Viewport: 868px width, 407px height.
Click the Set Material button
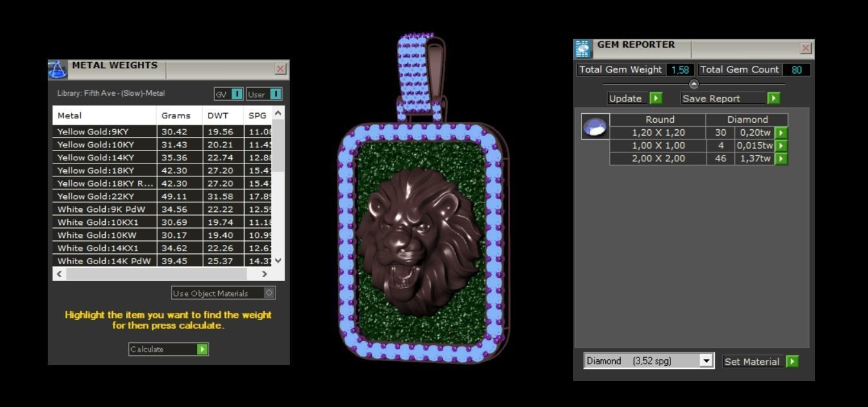pyautogui.click(x=760, y=362)
